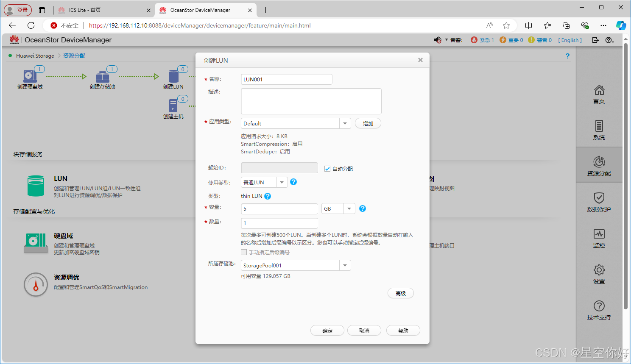Screen dimensions: 631x364
Task: Click the 创建主机 wizard icon
Action: coord(173,106)
